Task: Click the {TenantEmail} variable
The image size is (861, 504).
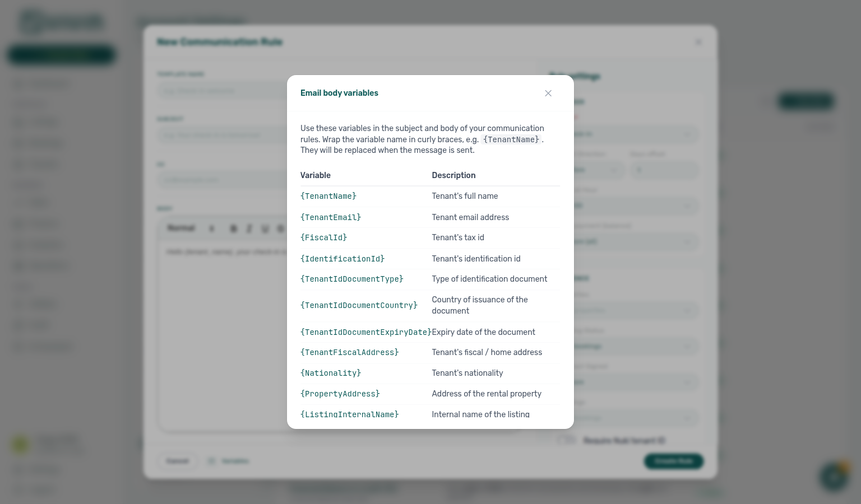Action: 331,217
